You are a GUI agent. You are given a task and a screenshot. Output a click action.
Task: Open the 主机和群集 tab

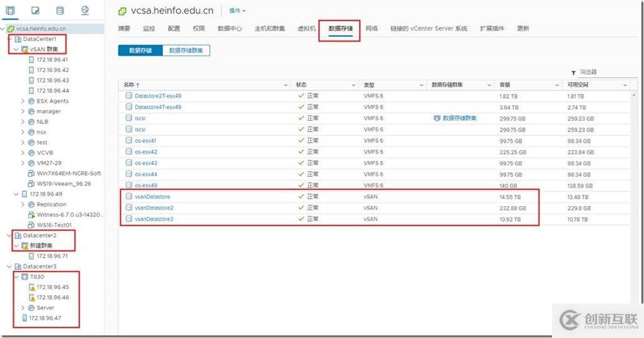(x=270, y=28)
